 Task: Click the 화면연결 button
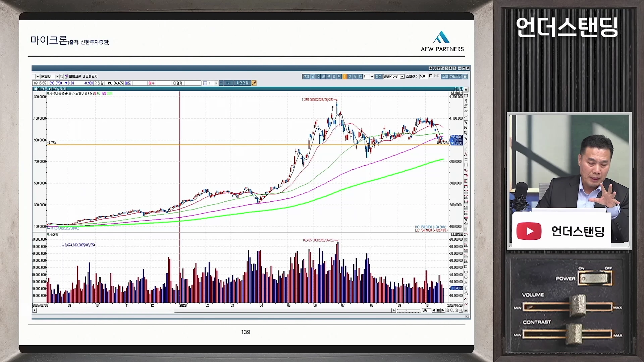(x=242, y=83)
